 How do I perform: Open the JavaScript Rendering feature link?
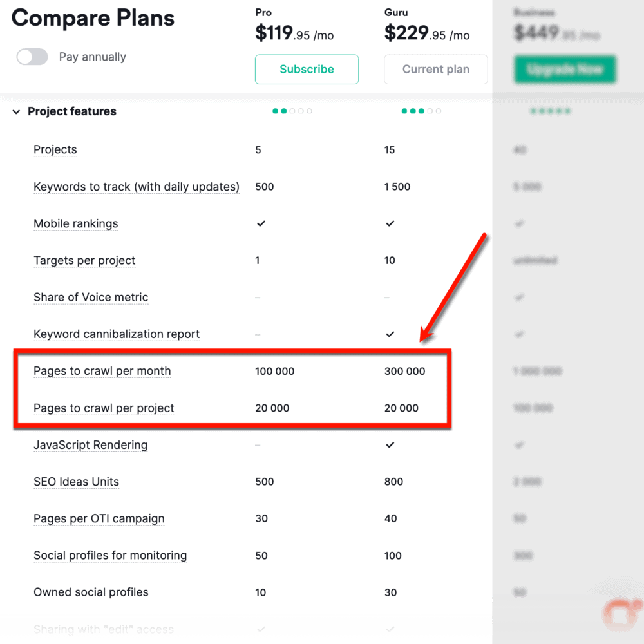coord(90,445)
